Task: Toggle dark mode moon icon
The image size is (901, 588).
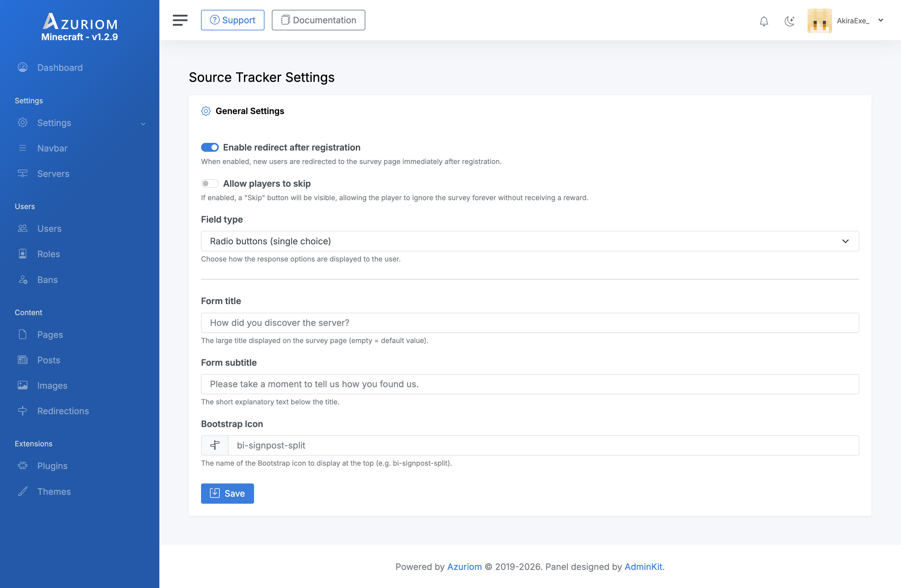Action: click(x=789, y=21)
